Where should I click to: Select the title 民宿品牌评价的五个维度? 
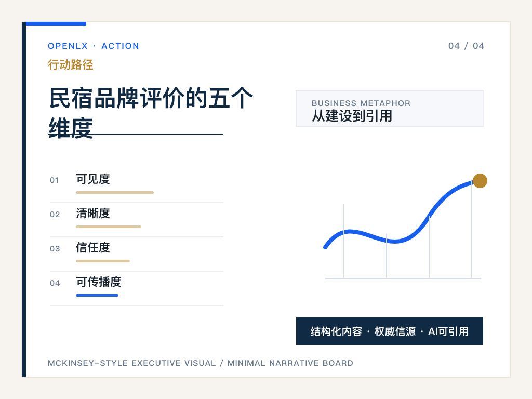coord(151,113)
